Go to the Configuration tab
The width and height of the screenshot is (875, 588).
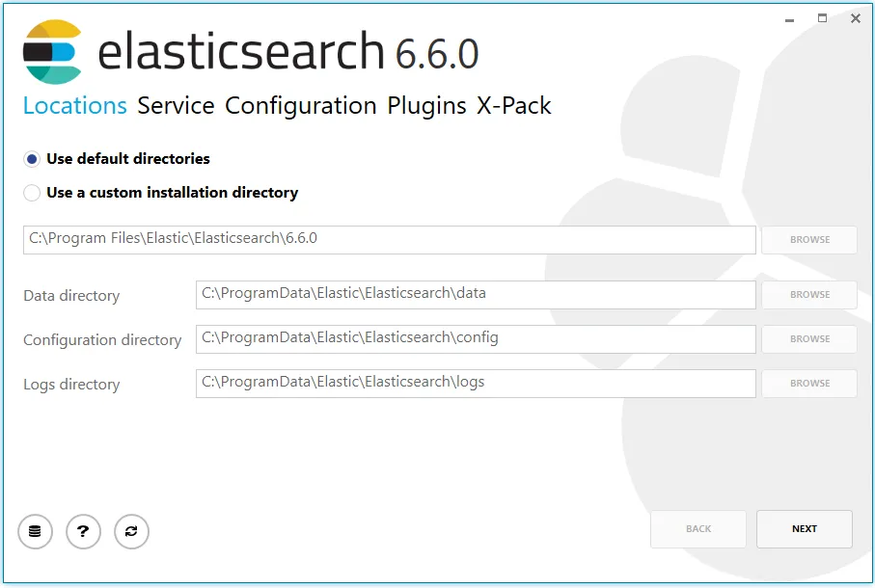tap(300, 106)
